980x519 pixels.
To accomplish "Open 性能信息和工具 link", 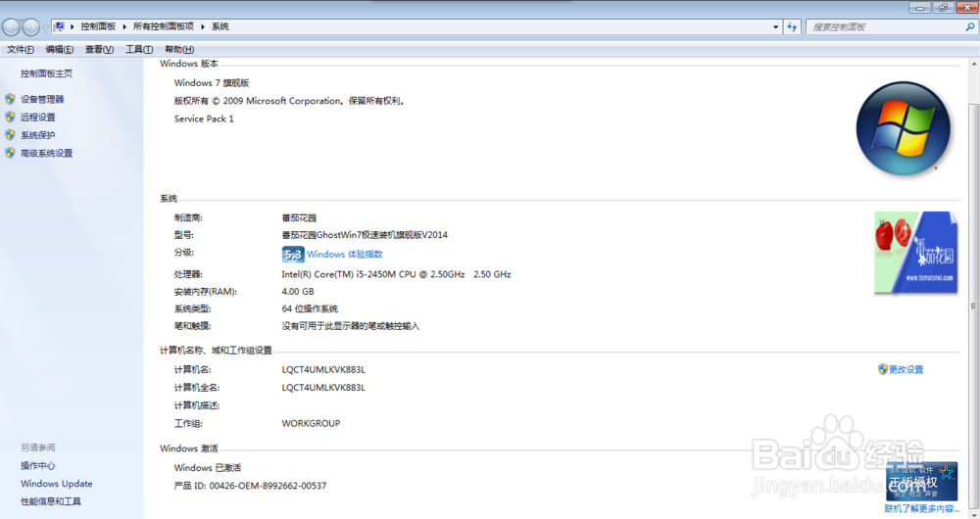I will tap(51, 501).
